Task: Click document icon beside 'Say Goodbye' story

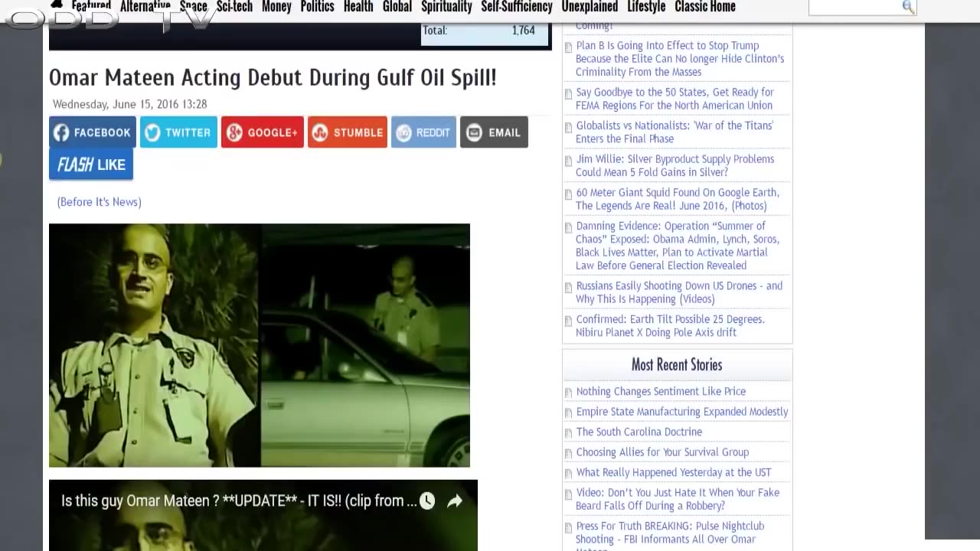Action: pos(568,94)
